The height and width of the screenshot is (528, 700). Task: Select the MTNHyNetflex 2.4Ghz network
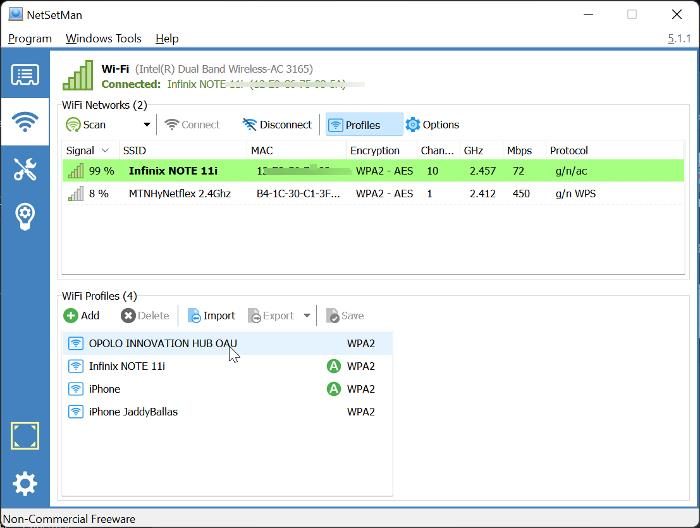pos(373,193)
